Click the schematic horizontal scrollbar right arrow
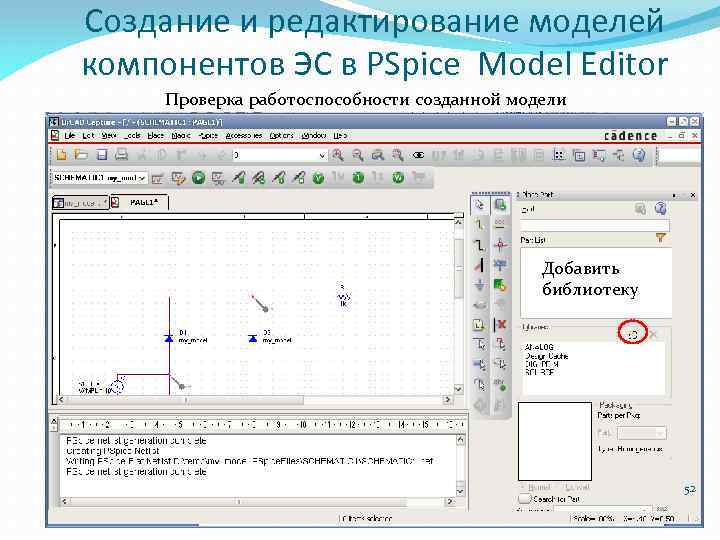 pos(447,400)
